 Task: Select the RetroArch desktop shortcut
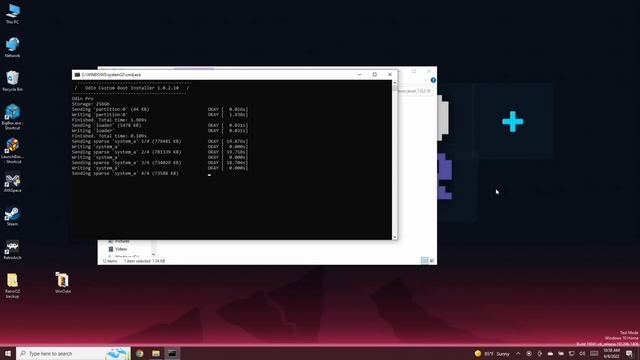click(12, 250)
